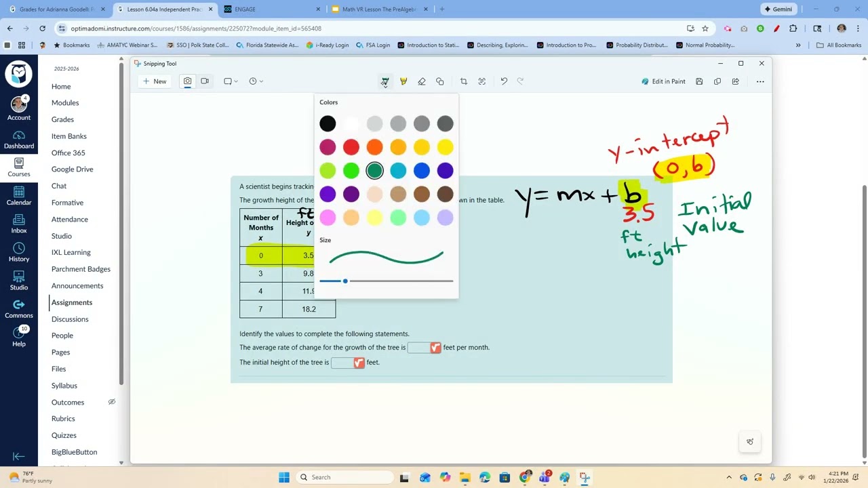Reload the browser page

[42, 28]
